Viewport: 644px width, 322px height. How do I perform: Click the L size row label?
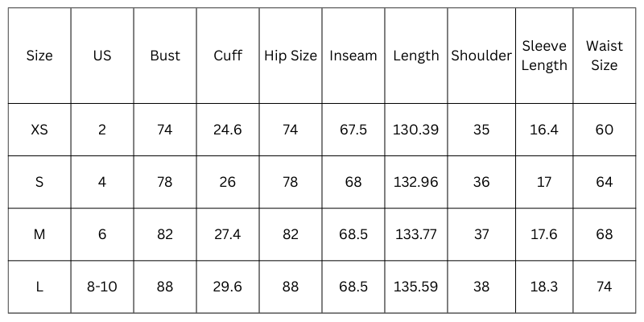point(39,287)
